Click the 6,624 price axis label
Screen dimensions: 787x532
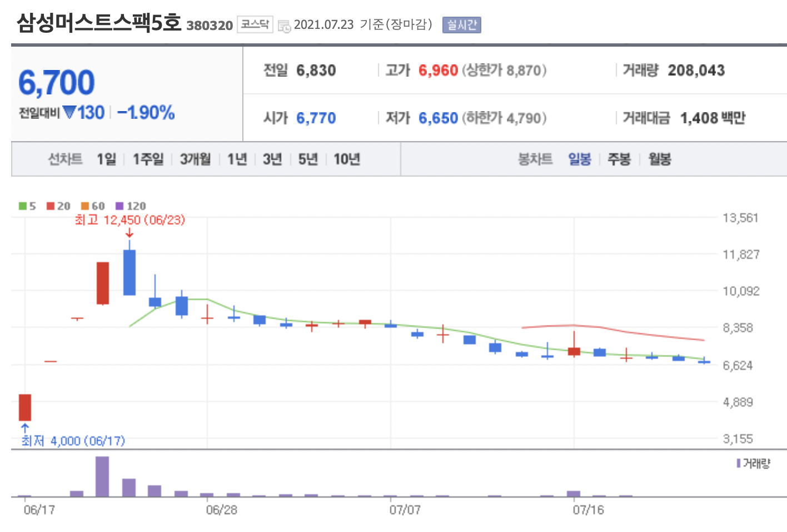click(x=738, y=365)
